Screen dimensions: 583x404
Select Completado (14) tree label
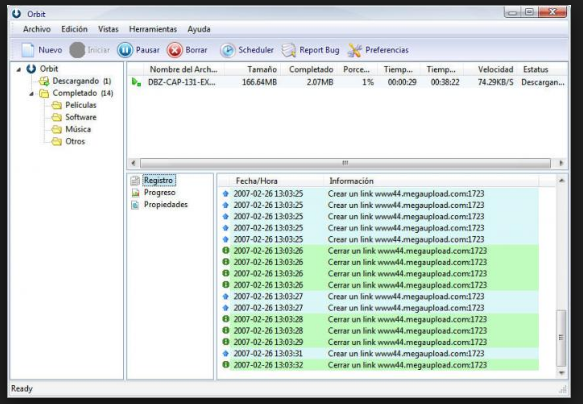[83, 93]
